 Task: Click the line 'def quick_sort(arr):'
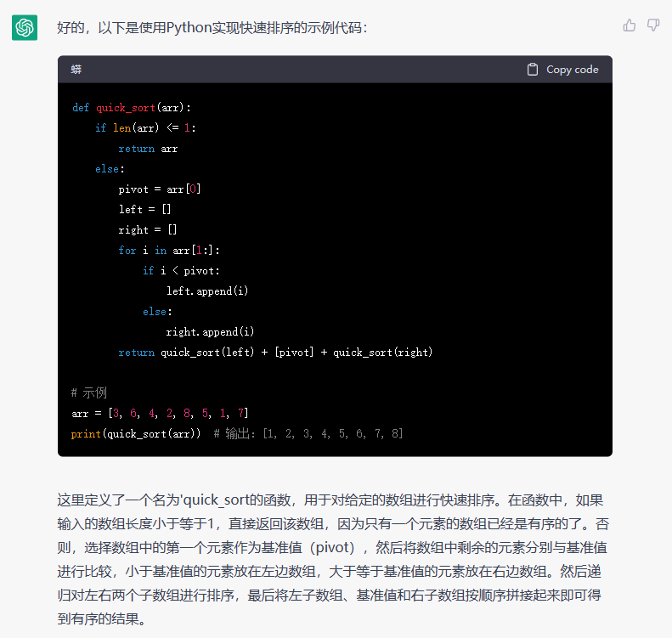(132, 108)
